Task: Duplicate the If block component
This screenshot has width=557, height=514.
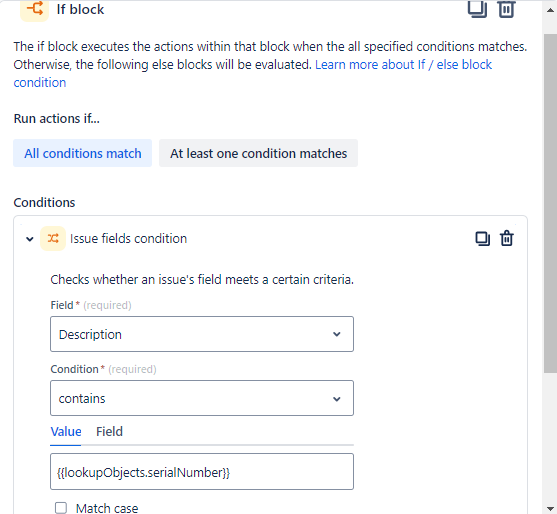Action: (477, 9)
